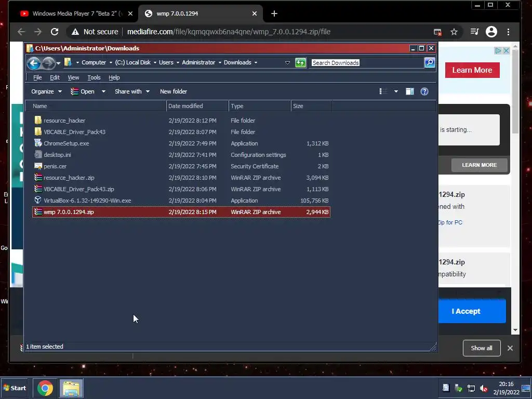Screen dimensions: 532x399
Task: Sort by Date modified column header
Action: tap(197, 106)
